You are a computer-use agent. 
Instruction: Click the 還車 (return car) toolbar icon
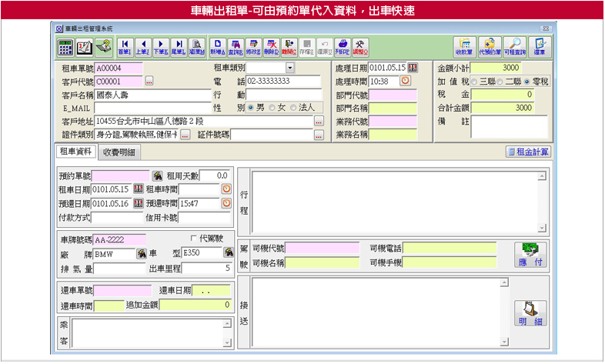540,45
